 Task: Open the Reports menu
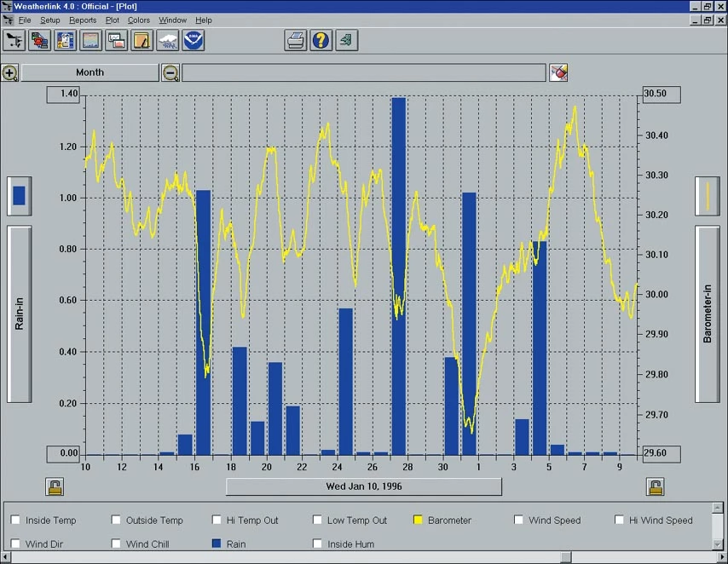click(x=83, y=20)
